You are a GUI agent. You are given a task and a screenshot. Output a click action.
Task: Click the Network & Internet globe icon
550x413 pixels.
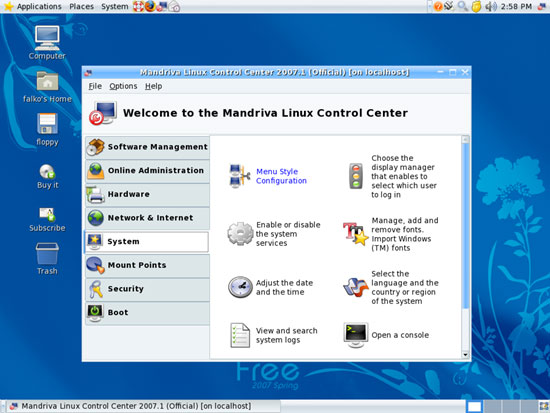click(95, 218)
